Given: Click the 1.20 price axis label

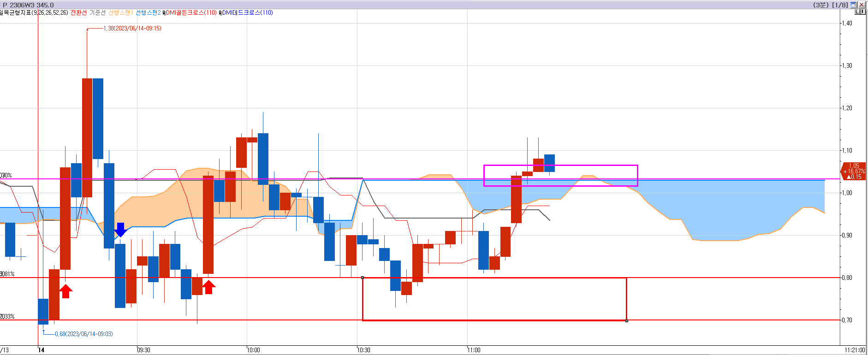Looking at the screenshot, I should 847,108.
